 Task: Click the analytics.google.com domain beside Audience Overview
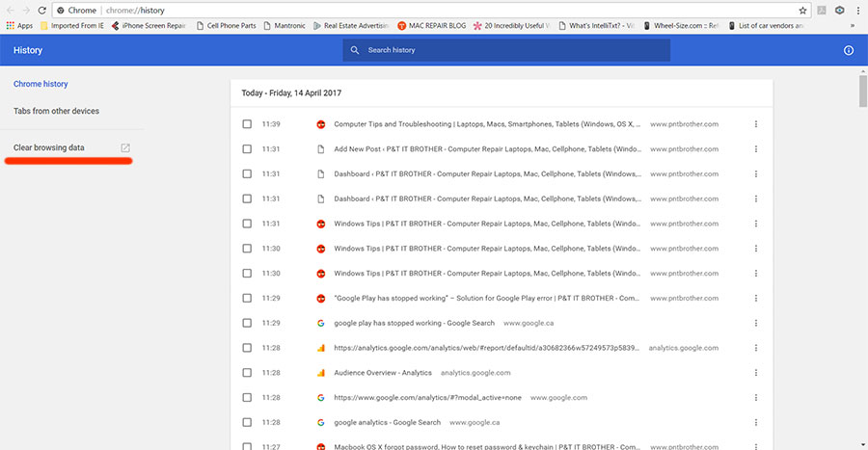475,373
